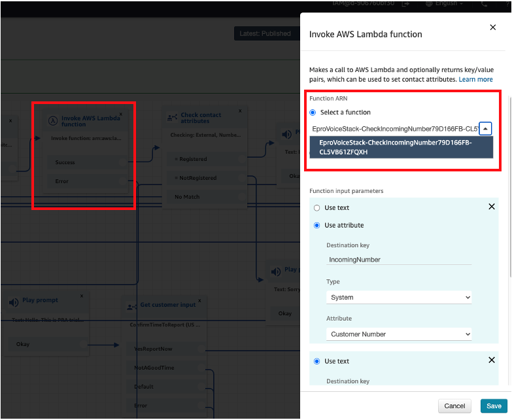This screenshot has height=420, width=512.
Task: Delete the Play prompt block with Hello text
Action: tap(82, 296)
